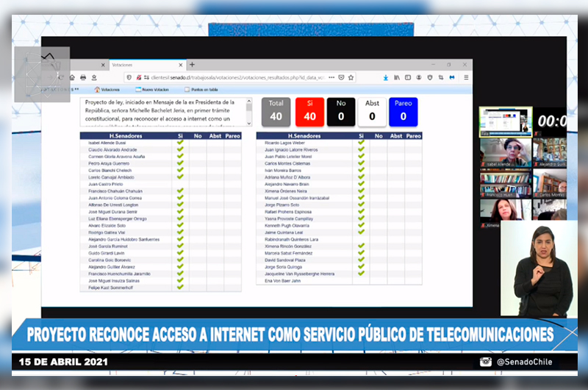Click the tracking protection shield icon
588x390 pixels.
(129, 77)
